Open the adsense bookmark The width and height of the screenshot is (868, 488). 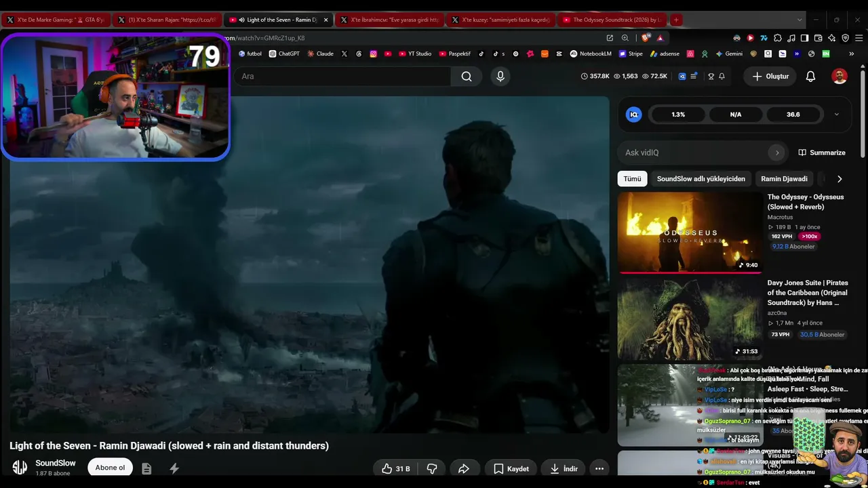click(x=665, y=54)
